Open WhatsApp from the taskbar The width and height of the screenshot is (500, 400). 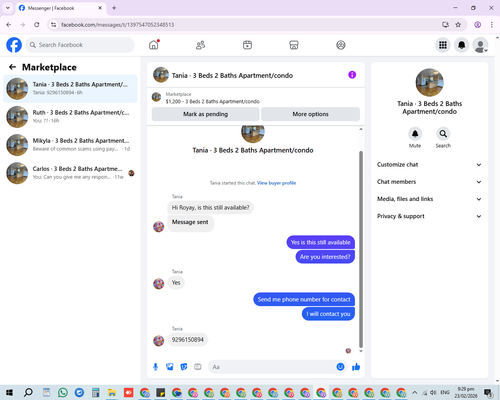click(x=63, y=392)
